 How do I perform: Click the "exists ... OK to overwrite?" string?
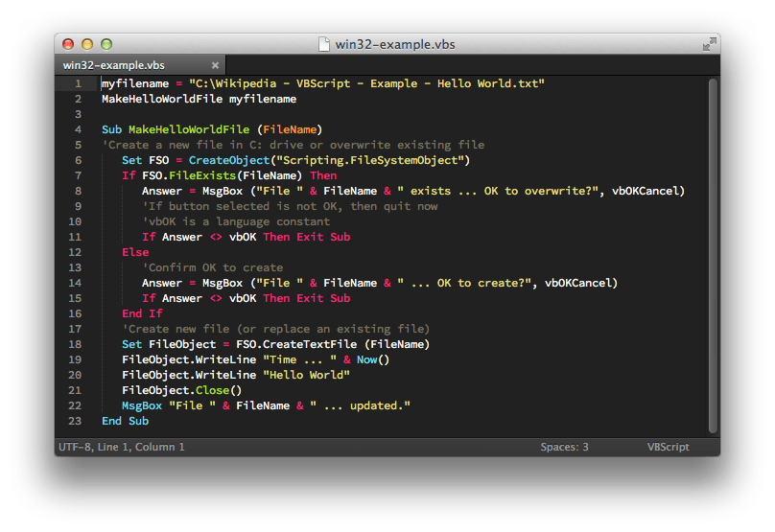tap(498, 191)
